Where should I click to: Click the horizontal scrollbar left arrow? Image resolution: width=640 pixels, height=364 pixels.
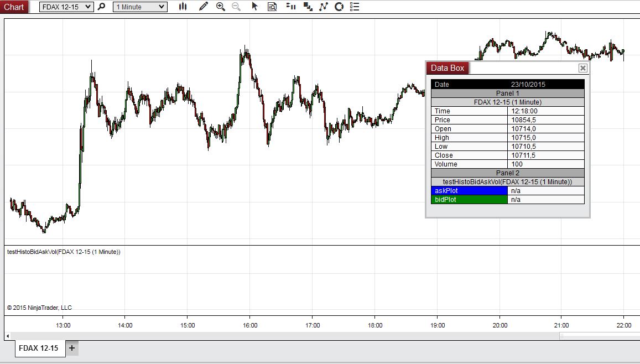[7, 336]
